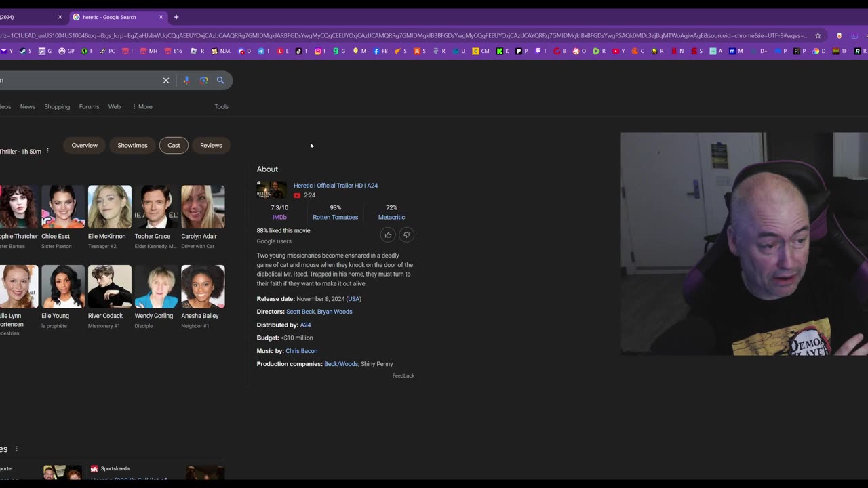Clear the search box with the X
Image resolution: width=868 pixels, height=488 pixels.
coord(165,80)
